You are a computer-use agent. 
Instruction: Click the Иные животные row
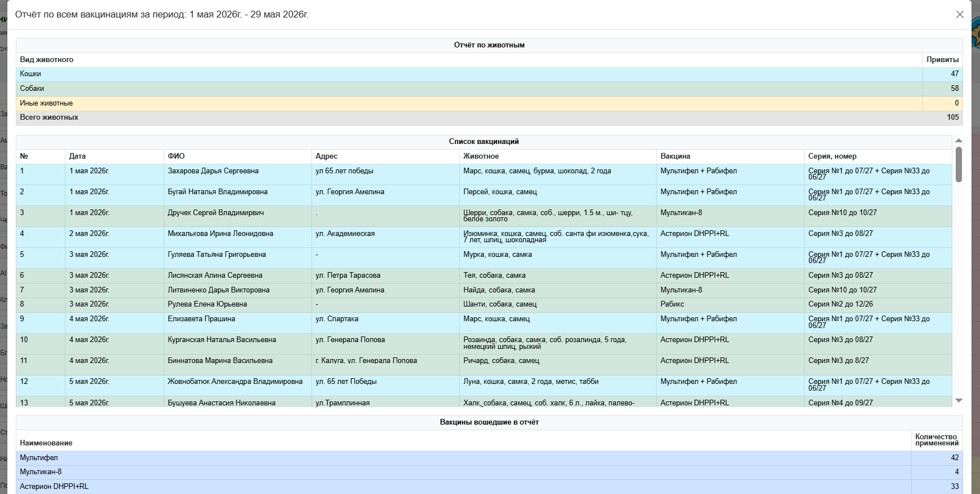coord(489,103)
